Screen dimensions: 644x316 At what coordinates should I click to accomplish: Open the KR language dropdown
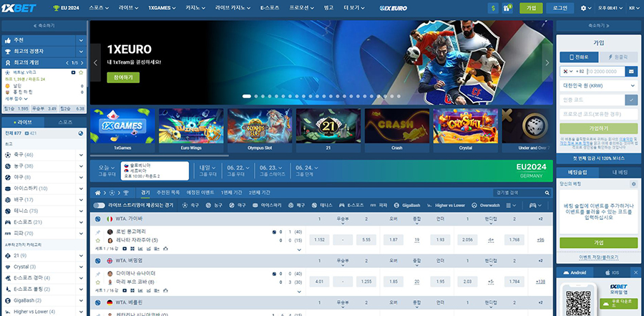(634, 8)
